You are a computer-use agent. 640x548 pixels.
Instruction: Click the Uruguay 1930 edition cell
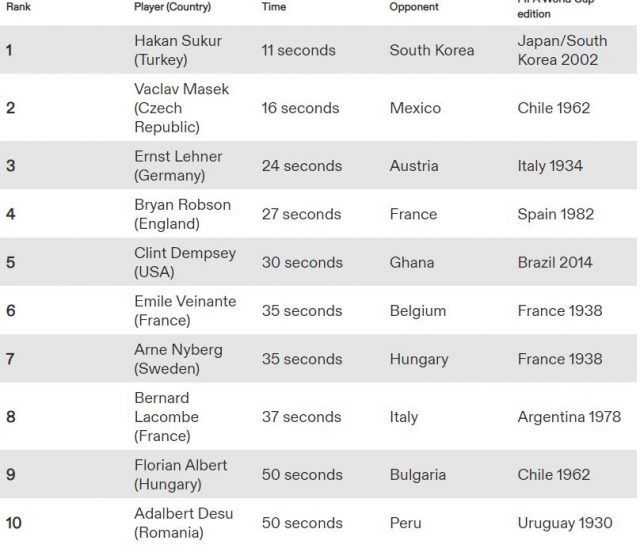pos(564,523)
